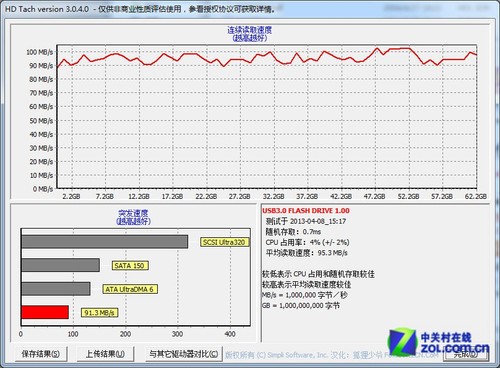This screenshot has width=500, height=368.
Task: Click the 连续读取速度 chart title
Action: [250, 30]
